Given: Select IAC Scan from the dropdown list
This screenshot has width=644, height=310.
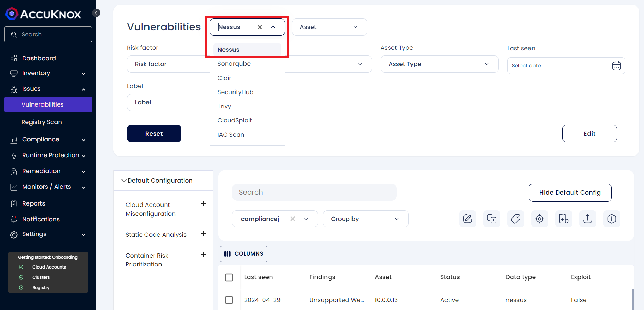Looking at the screenshot, I should coord(247,135).
